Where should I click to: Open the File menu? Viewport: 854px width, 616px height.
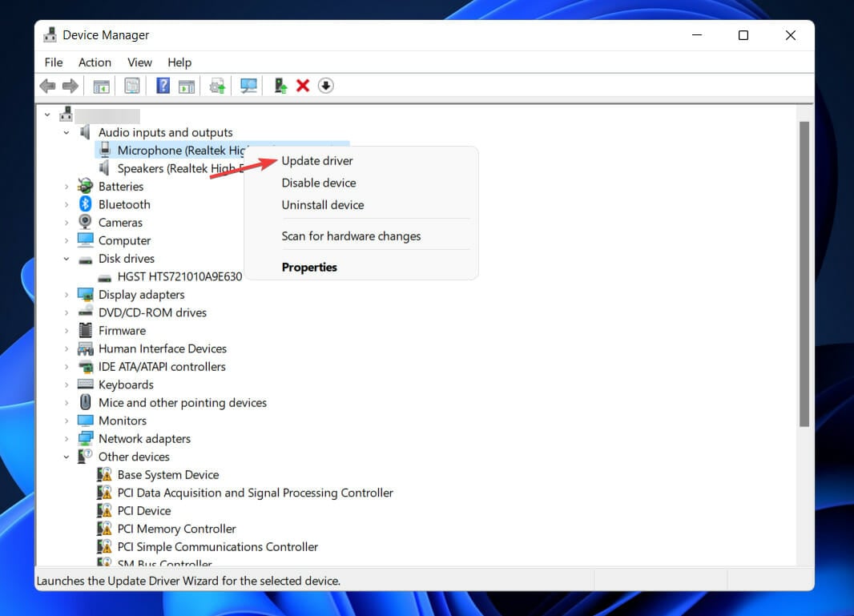(54, 62)
